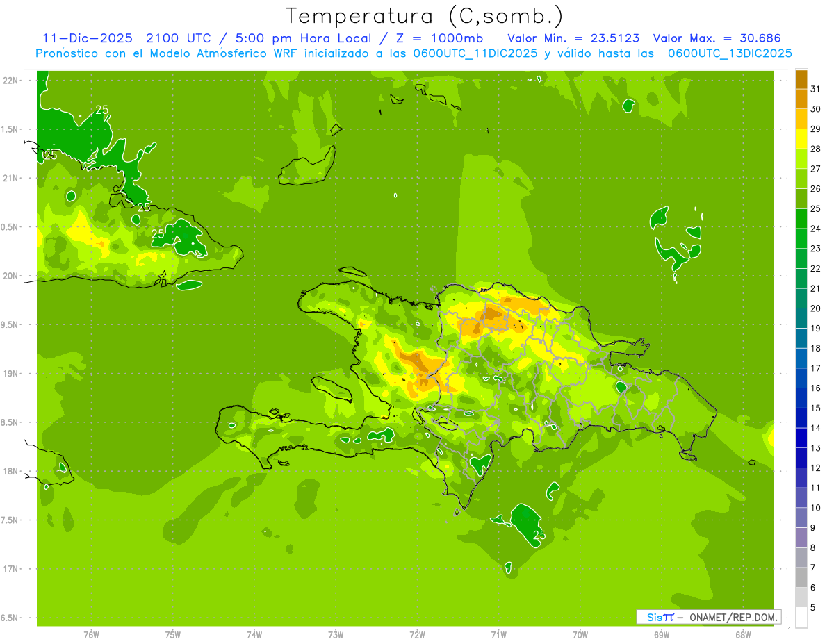
Task: Click the '17N' latitude label
Action: [x=11, y=569]
